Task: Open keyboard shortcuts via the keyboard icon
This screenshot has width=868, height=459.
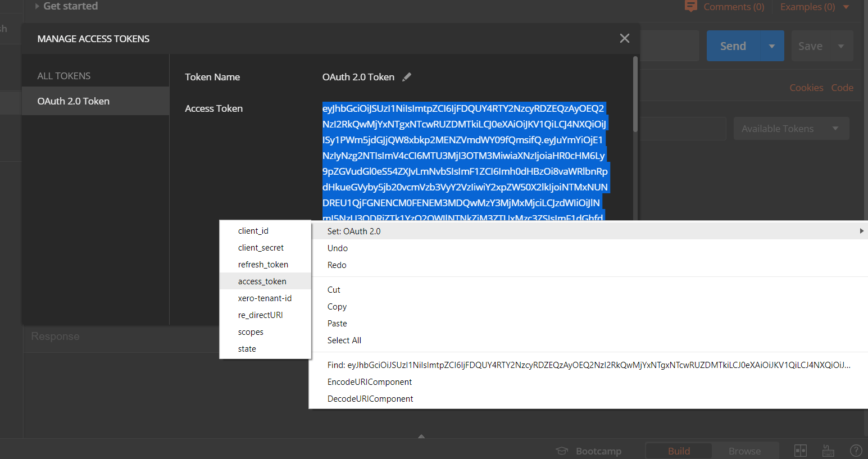Action: pos(828,450)
